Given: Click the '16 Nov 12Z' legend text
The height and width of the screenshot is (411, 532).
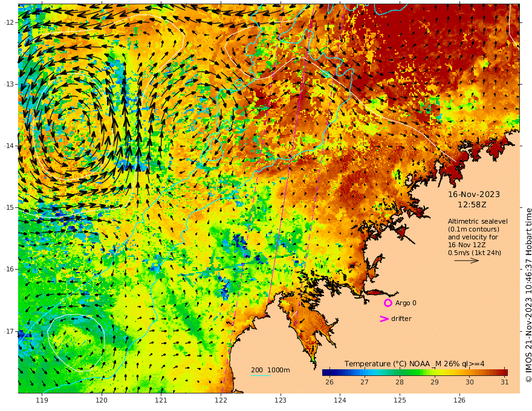Looking at the screenshot, I should (466, 245).
